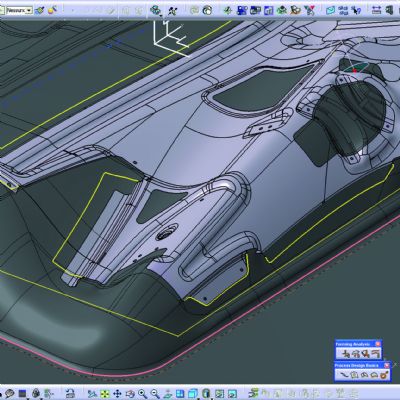
Task: Click the orange last Process Design Basics icon
Action: point(384,375)
